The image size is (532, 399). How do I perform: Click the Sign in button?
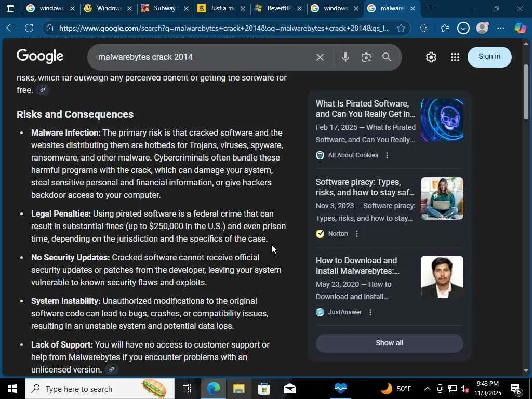click(x=489, y=56)
